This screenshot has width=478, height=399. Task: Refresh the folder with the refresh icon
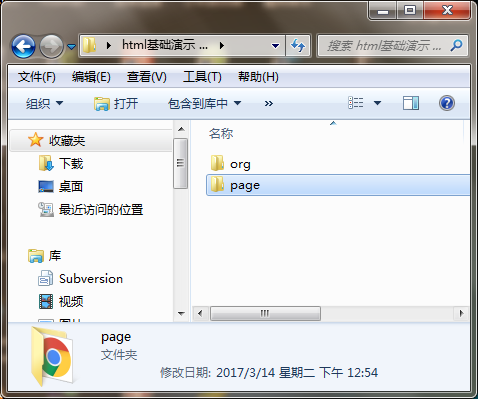point(298,46)
